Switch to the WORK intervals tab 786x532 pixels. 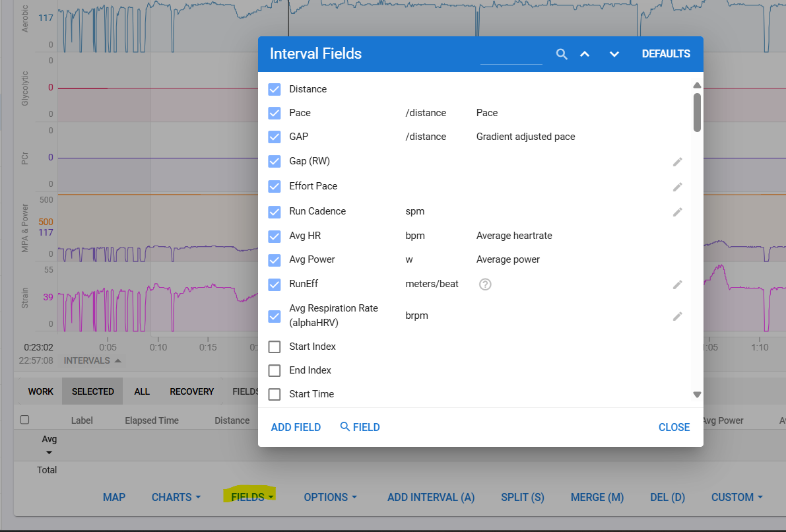41,391
